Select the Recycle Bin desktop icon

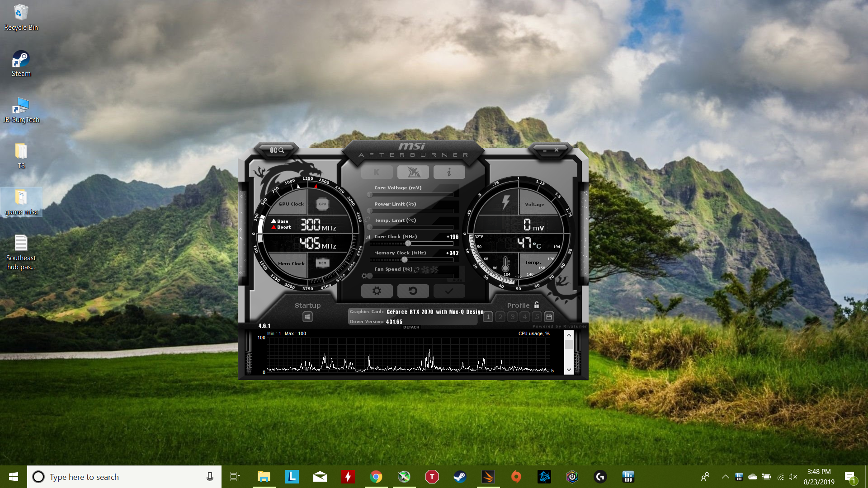tap(21, 18)
